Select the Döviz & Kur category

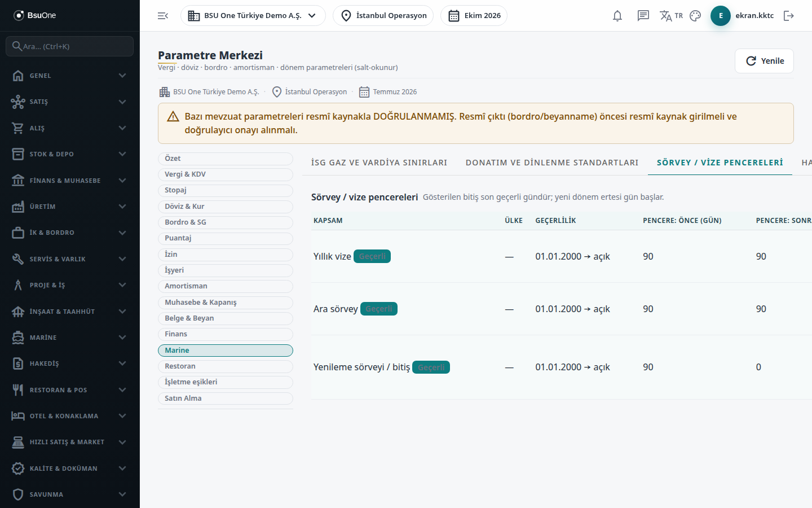pos(226,207)
